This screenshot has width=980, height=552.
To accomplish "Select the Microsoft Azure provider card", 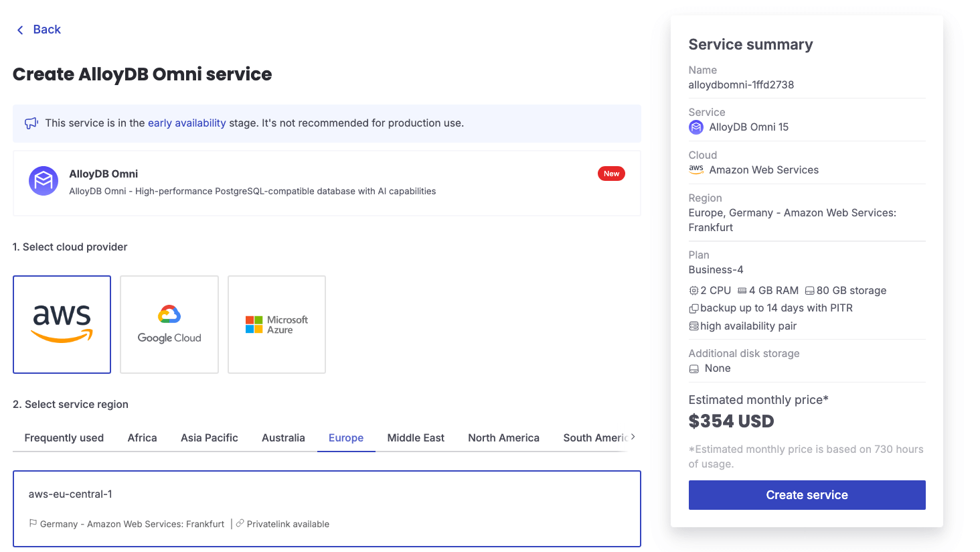I will tap(276, 324).
